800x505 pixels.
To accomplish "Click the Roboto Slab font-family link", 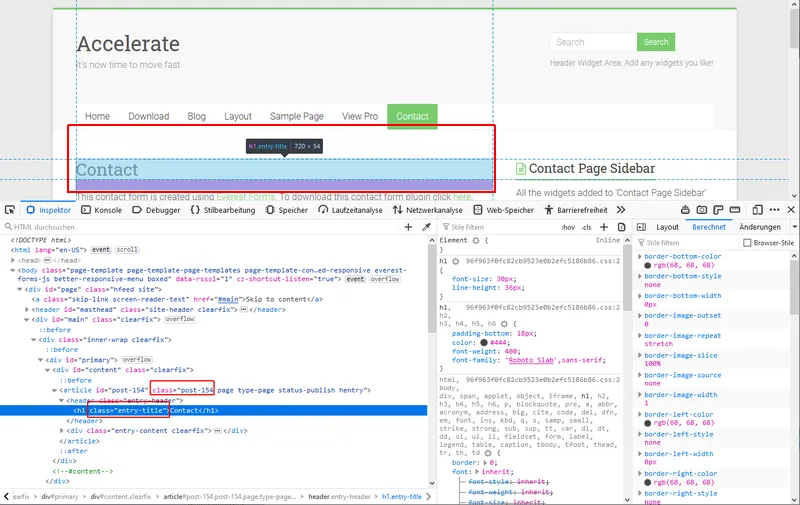I will coord(531,360).
